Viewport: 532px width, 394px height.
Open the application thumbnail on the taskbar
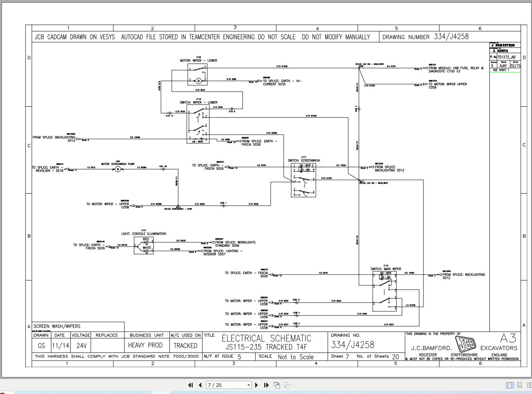pyautogui.click(x=8, y=392)
